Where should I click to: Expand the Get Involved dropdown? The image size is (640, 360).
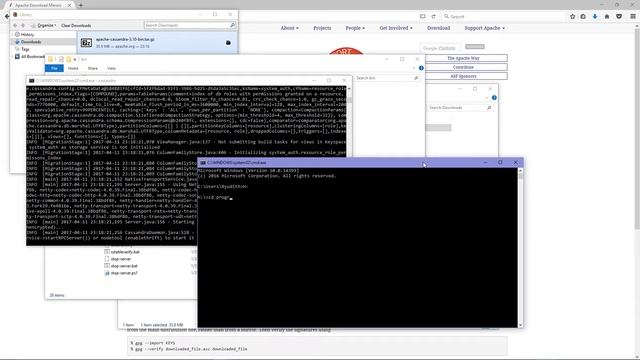(396, 28)
